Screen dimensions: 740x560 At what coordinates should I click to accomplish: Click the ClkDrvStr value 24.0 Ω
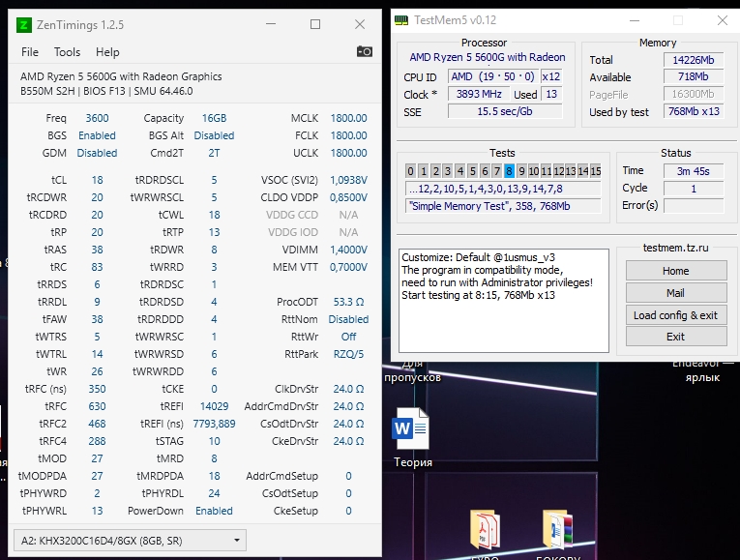coord(348,389)
